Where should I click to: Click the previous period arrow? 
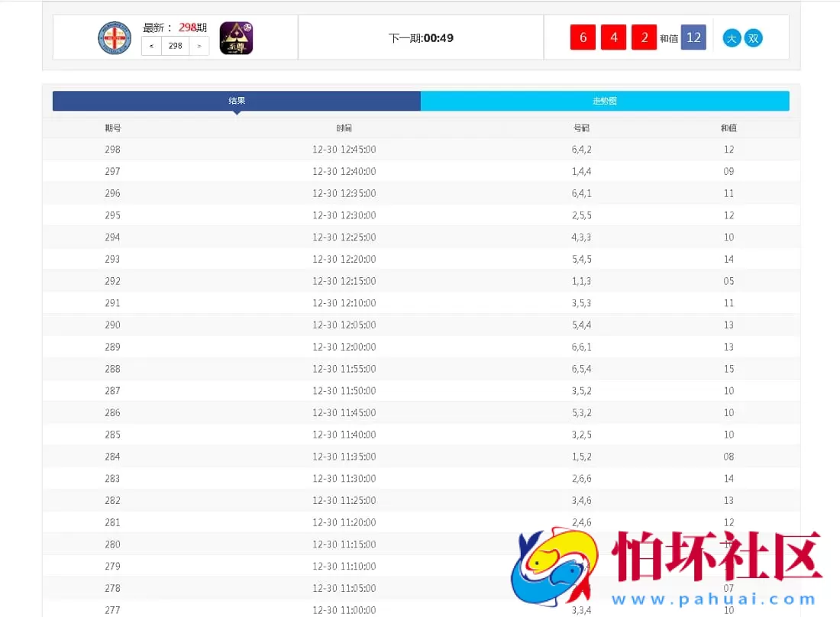click(x=150, y=46)
